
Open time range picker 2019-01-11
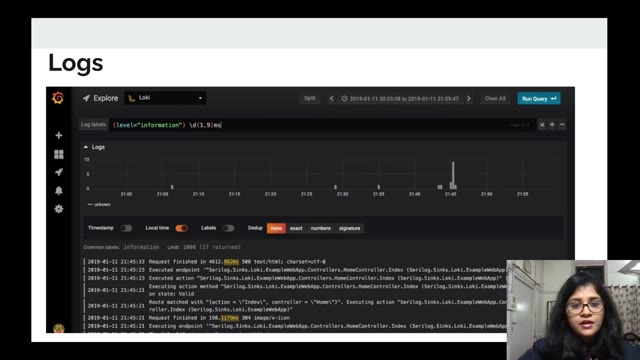tap(400, 98)
